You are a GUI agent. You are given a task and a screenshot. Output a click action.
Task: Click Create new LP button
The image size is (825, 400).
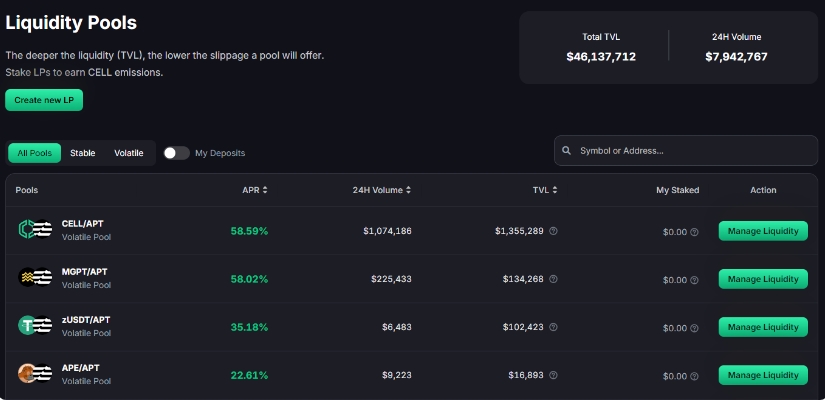(x=44, y=100)
